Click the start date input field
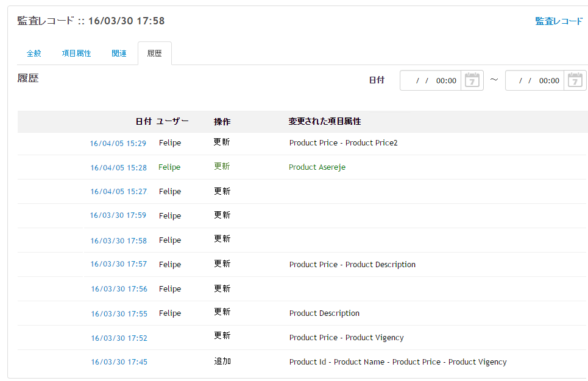The height and width of the screenshot is (381, 588). point(431,80)
